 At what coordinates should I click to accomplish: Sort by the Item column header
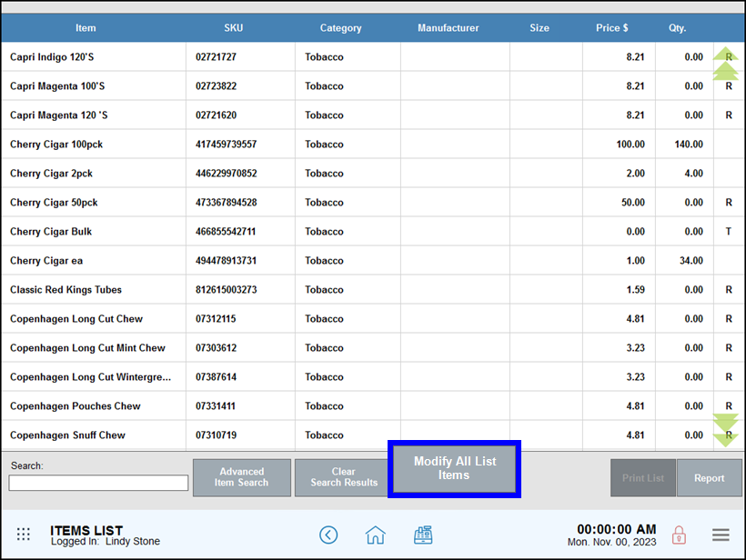pos(86,28)
